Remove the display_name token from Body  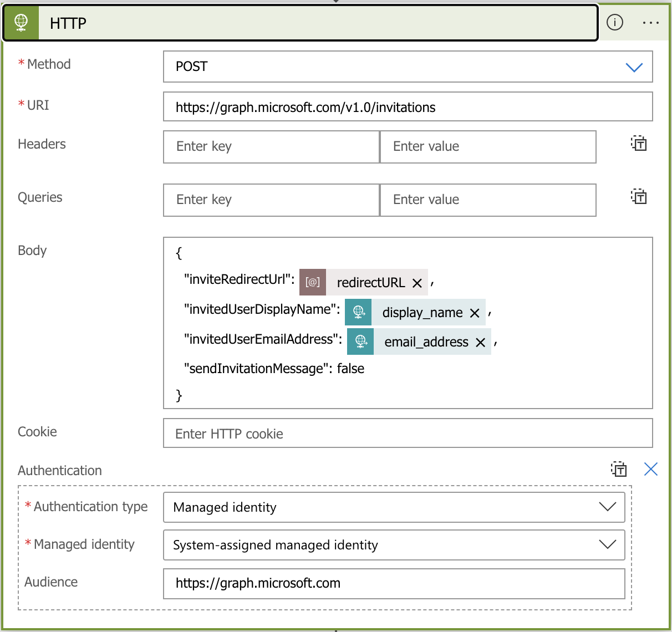pyautogui.click(x=475, y=313)
